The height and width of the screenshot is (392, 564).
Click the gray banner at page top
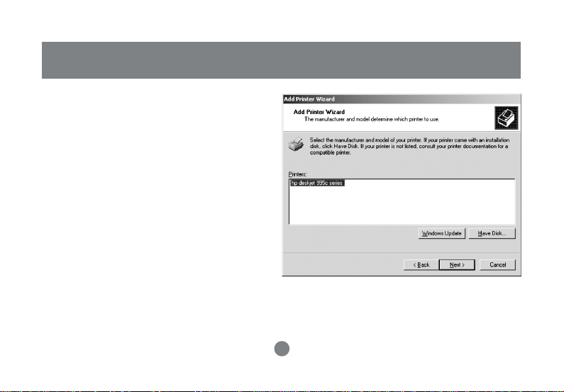coord(281,60)
